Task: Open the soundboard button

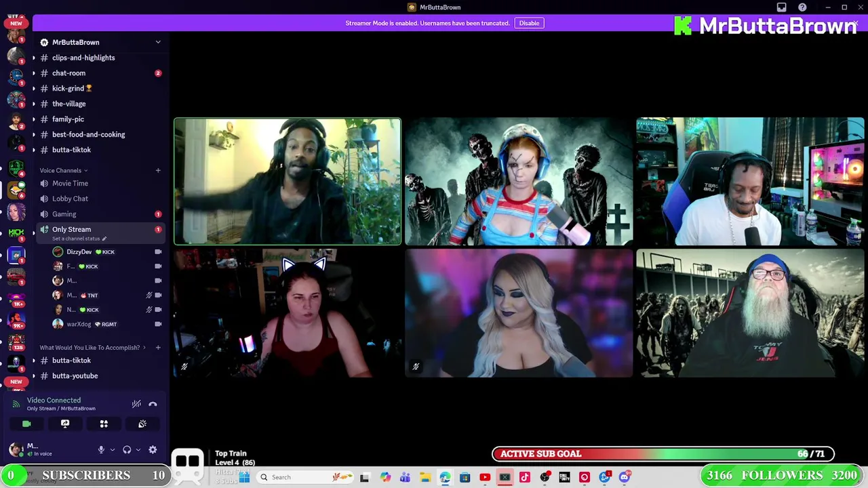Action: coord(142,424)
